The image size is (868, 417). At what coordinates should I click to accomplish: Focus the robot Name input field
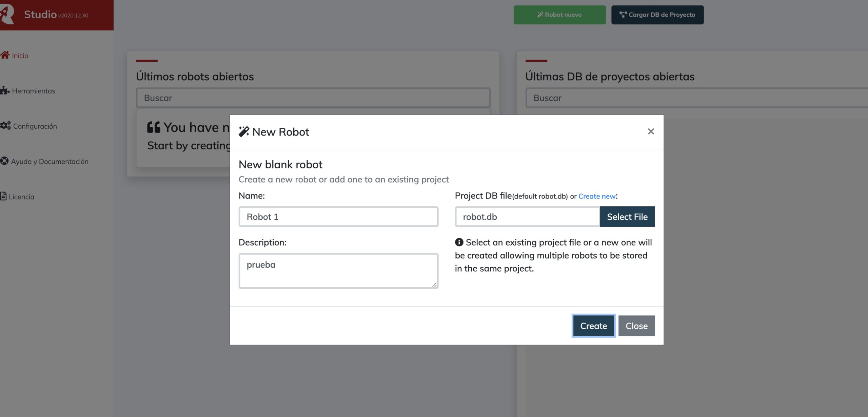click(x=338, y=217)
